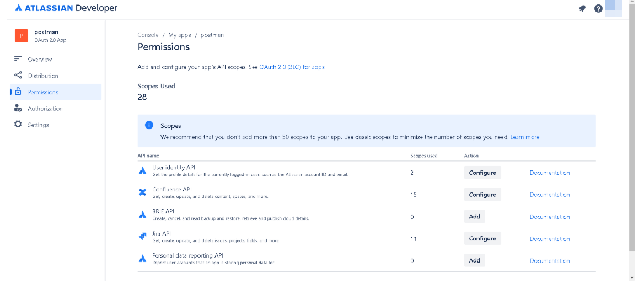Click the Scopes info circle icon
The width and height of the screenshot is (644, 289).
pos(149,125)
